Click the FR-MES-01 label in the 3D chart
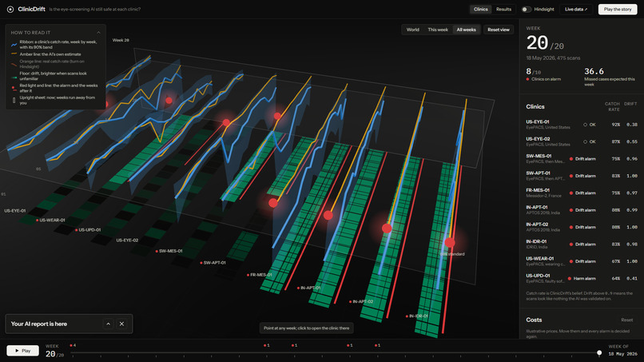 [261, 275]
